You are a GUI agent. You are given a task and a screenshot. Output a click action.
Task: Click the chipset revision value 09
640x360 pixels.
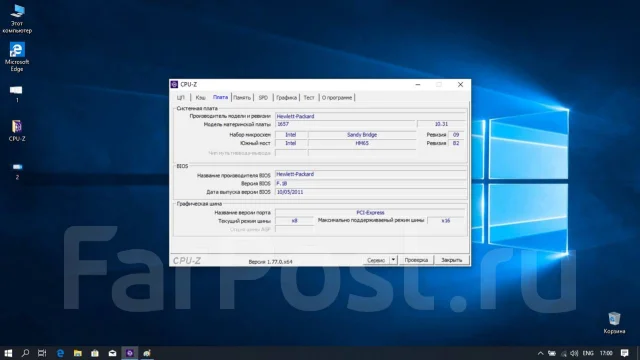point(456,135)
